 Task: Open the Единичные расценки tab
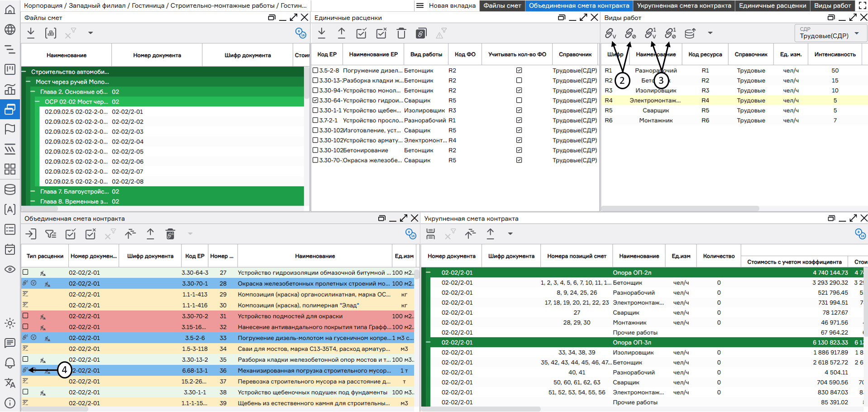[x=772, y=5]
